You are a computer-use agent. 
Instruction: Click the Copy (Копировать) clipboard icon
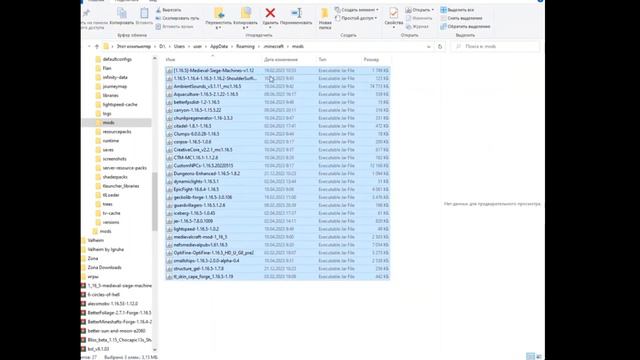122,13
